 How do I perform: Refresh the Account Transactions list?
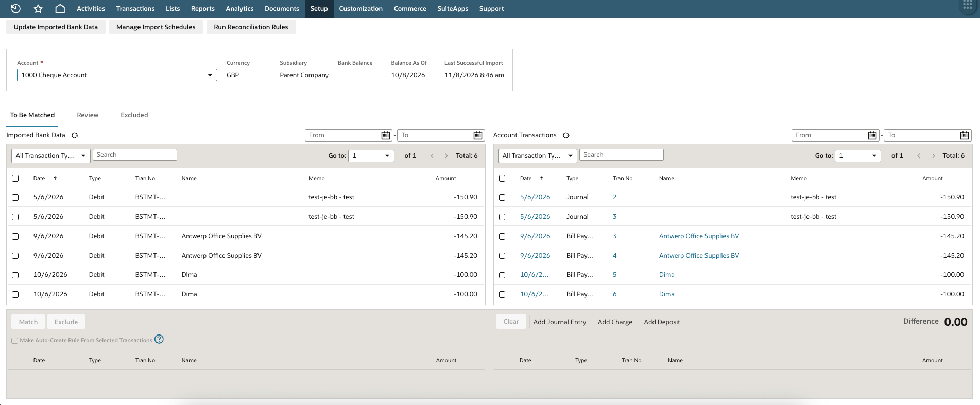566,135
